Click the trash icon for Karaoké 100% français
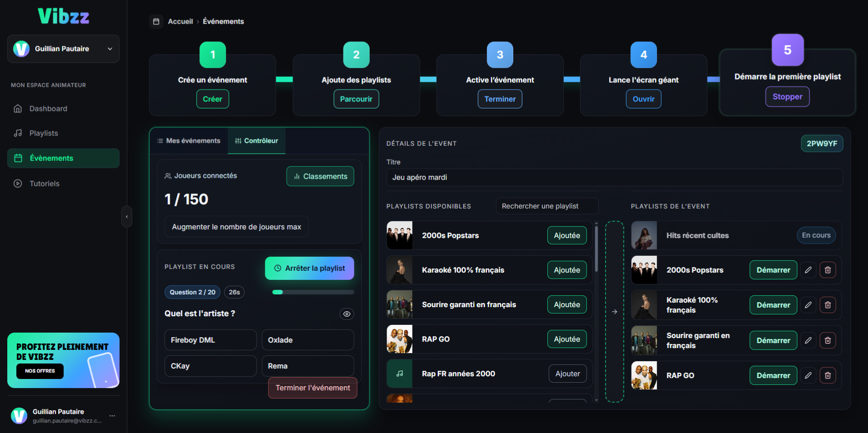The image size is (868, 433). click(x=828, y=305)
